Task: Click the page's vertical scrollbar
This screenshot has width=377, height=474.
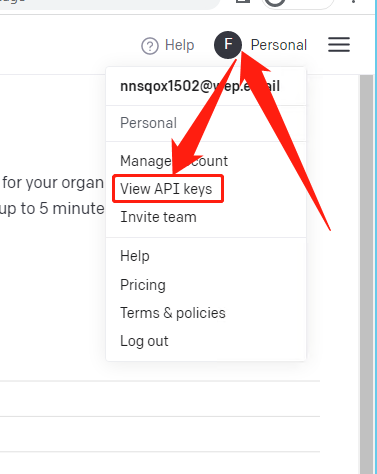Action: coord(367,274)
